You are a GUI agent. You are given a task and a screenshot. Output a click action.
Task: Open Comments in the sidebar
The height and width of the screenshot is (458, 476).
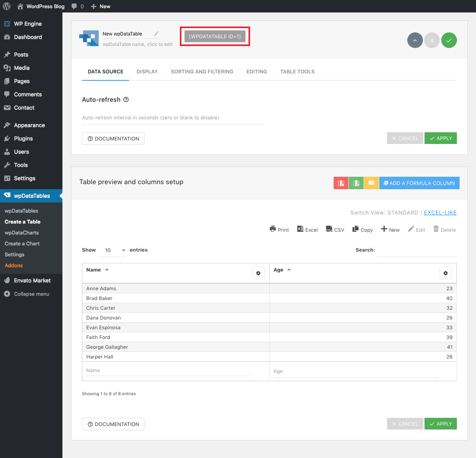pyautogui.click(x=31, y=94)
